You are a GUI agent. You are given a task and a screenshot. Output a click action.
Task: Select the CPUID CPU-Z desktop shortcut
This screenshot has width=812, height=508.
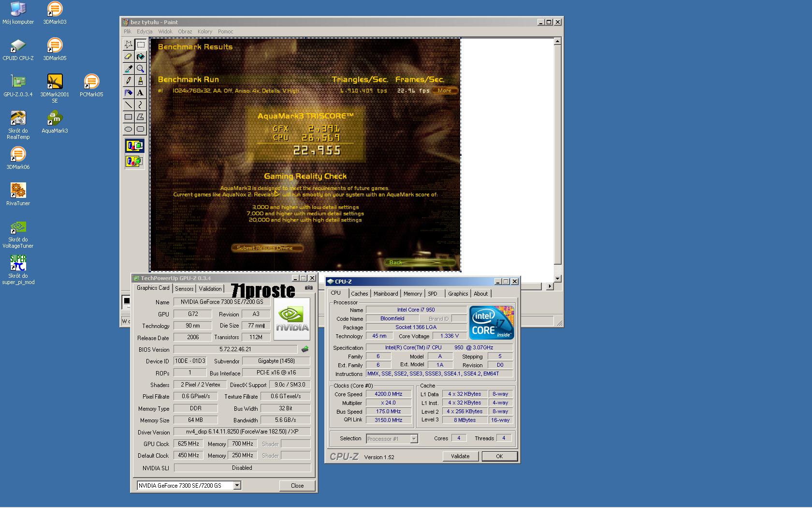(x=18, y=49)
